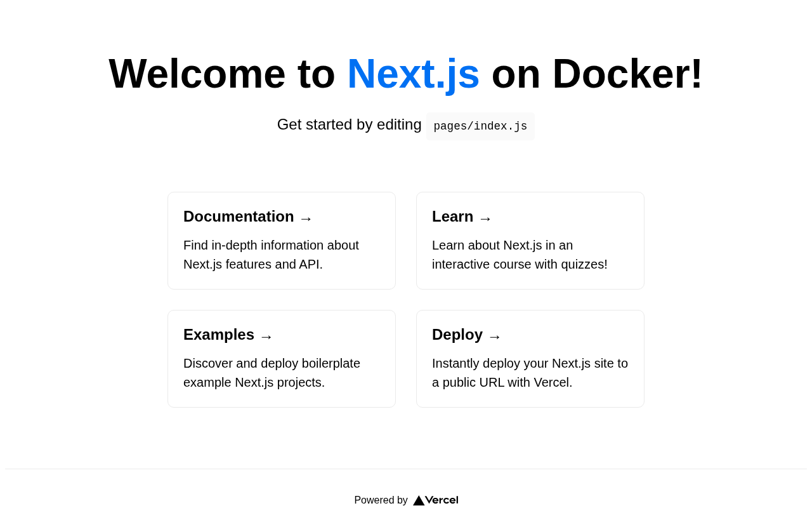The image size is (812, 508).
Task: Click the arrow next to Deploy
Action: pyautogui.click(x=495, y=337)
